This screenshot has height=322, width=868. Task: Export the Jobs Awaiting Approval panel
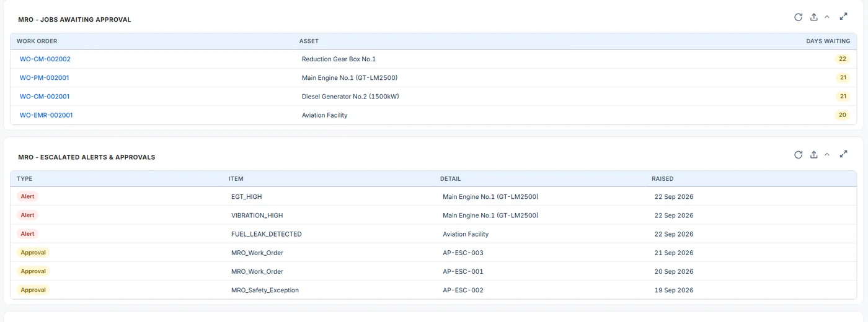pos(814,17)
